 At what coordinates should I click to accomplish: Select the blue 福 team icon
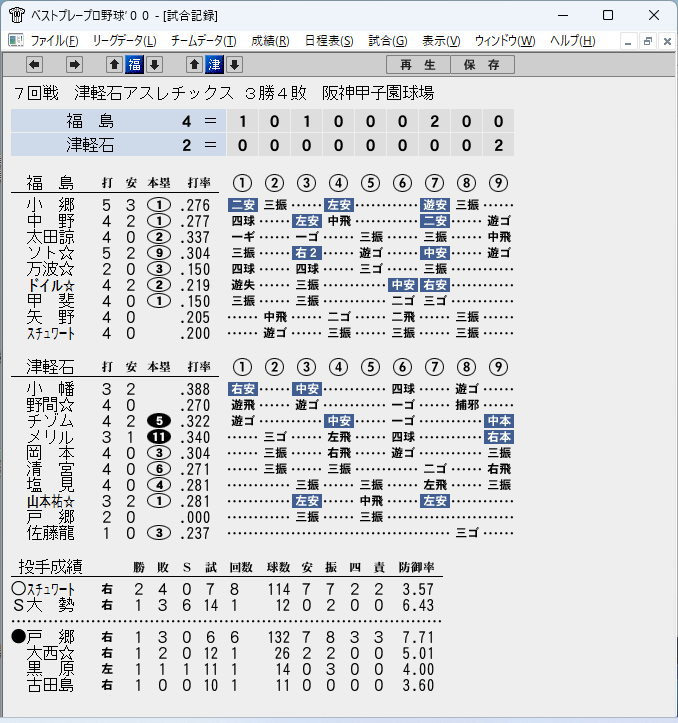pos(134,65)
